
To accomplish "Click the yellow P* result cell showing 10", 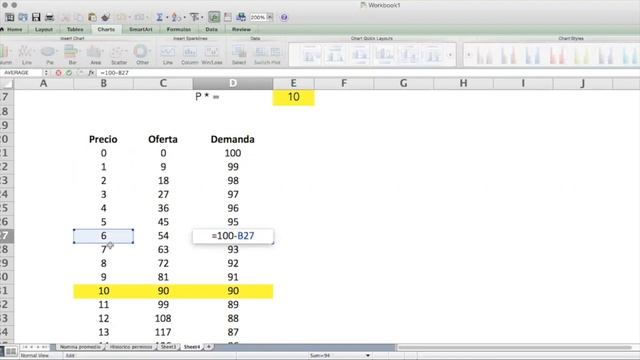I will coord(293,97).
